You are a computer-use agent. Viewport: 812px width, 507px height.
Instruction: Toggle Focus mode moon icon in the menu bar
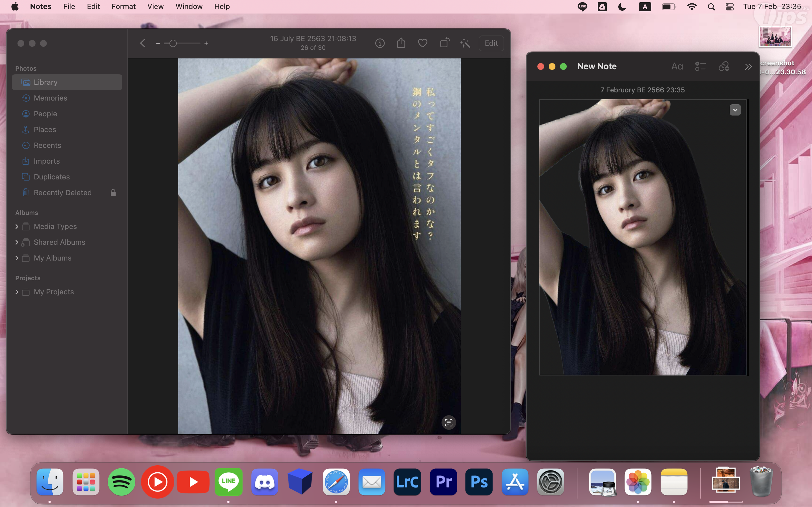click(x=622, y=7)
